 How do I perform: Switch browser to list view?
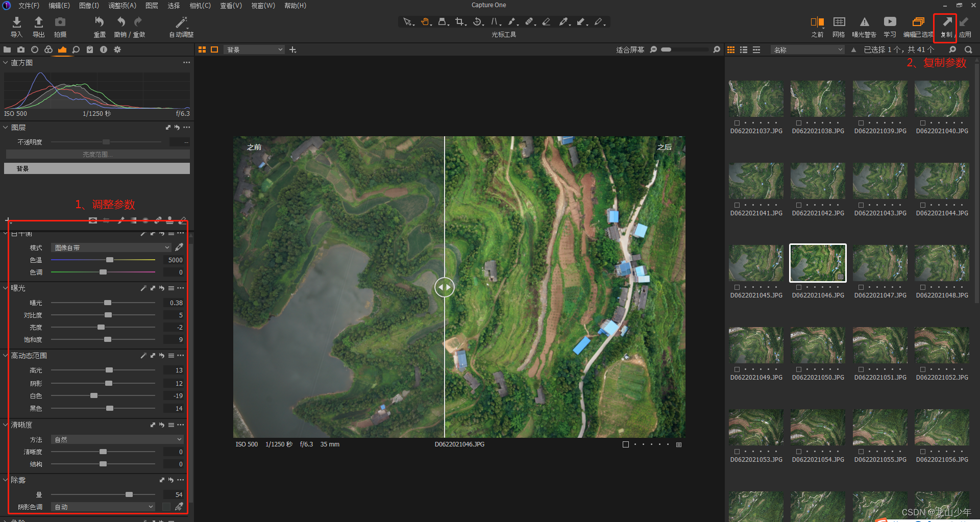click(x=744, y=49)
